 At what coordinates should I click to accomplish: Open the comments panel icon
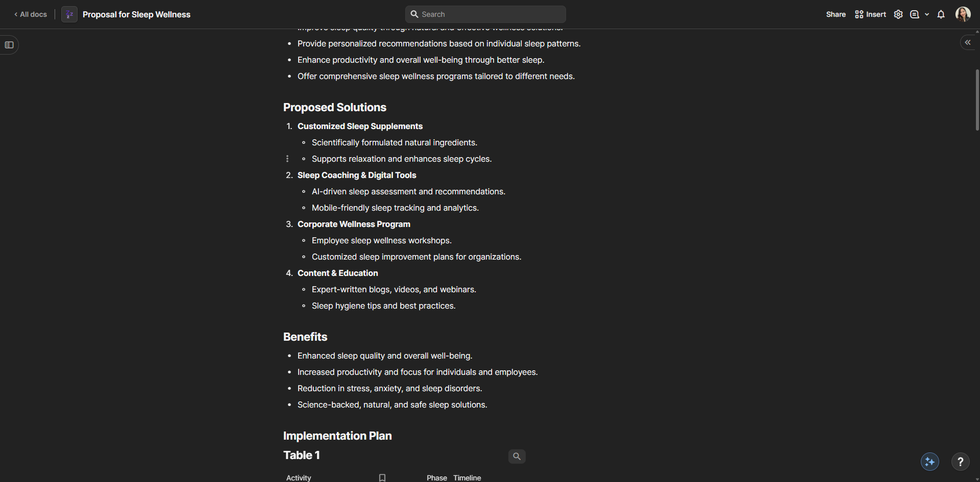click(x=915, y=14)
